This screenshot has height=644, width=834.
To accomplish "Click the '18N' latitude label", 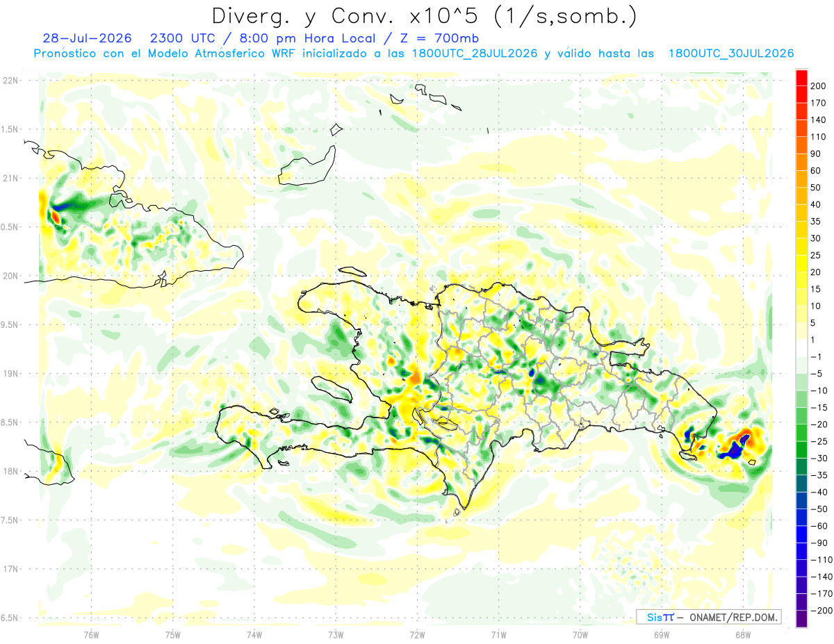I will point(10,471).
